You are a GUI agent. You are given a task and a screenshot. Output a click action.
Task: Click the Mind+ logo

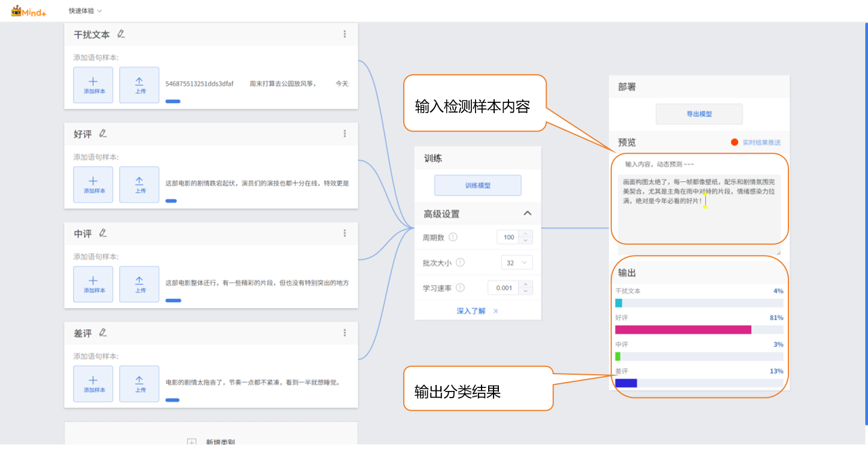coord(29,11)
